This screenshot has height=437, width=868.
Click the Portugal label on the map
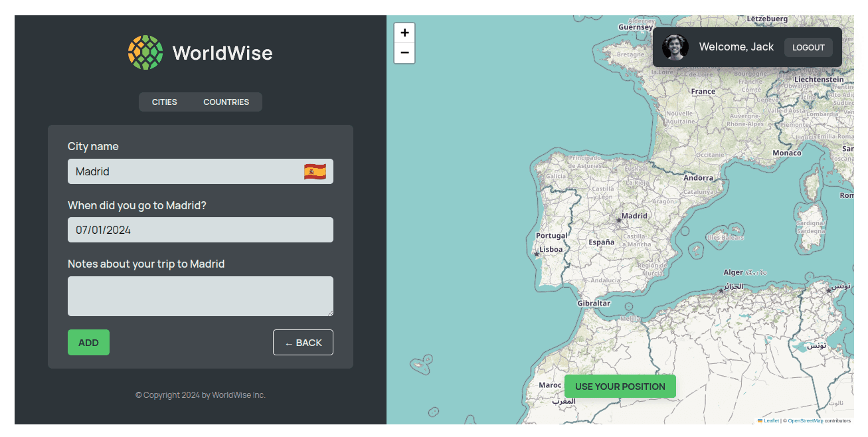tap(552, 236)
